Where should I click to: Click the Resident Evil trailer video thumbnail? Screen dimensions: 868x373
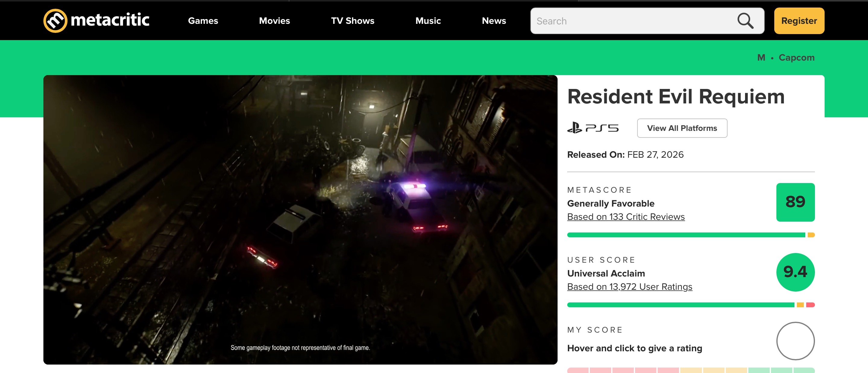300,219
